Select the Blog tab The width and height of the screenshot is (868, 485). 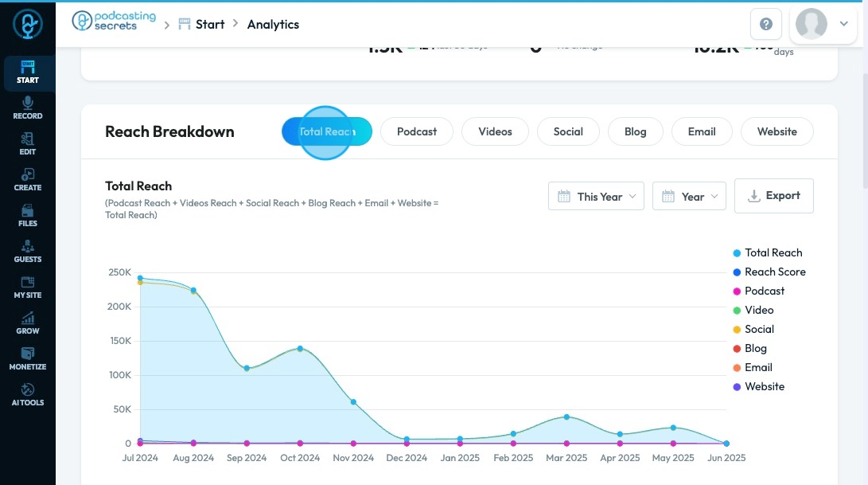click(x=636, y=131)
